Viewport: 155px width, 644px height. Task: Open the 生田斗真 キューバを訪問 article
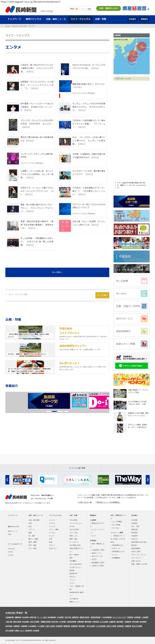pyautogui.click(x=82, y=226)
